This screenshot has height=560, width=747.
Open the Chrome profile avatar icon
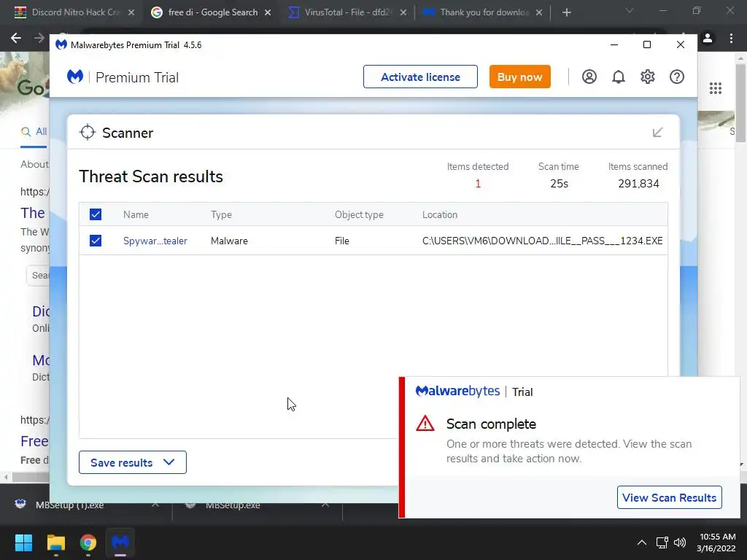pyautogui.click(x=708, y=38)
